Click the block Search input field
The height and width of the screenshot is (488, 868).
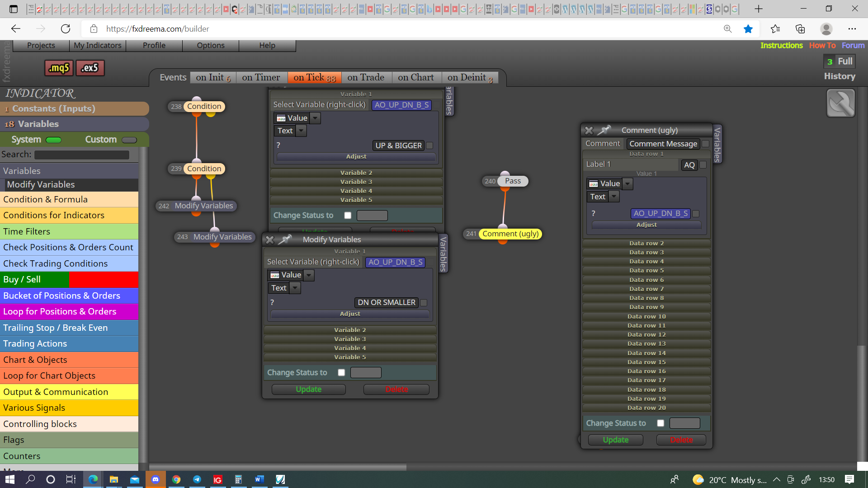point(82,155)
